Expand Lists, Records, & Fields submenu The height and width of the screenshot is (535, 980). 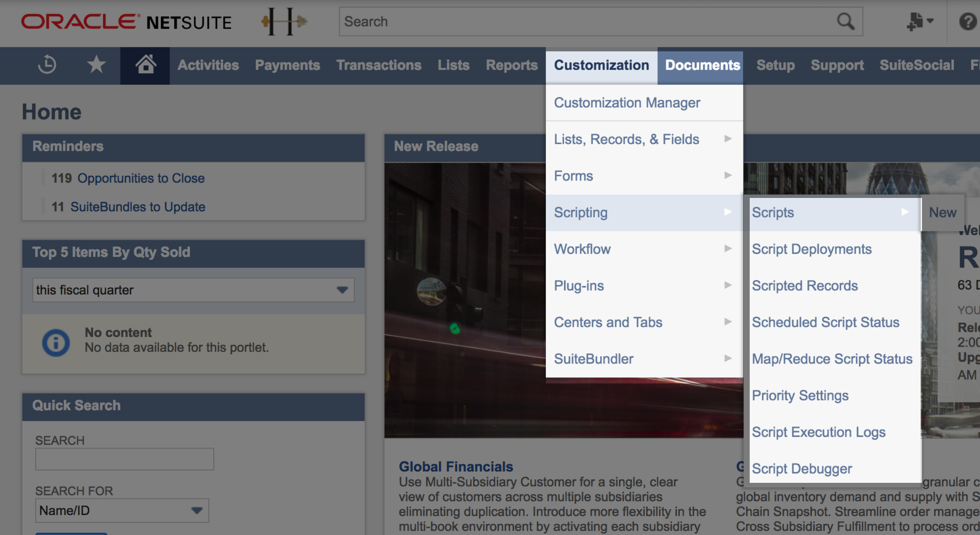(644, 139)
